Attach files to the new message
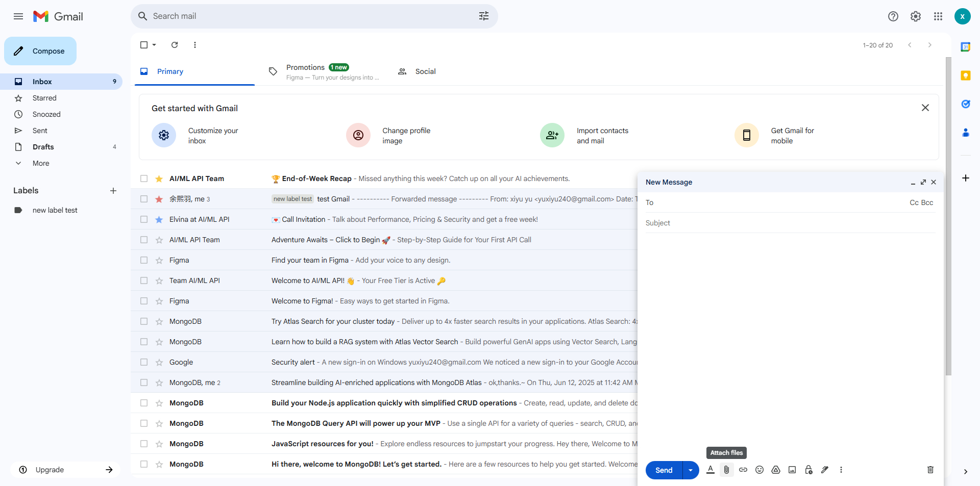980x486 pixels. point(727,470)
